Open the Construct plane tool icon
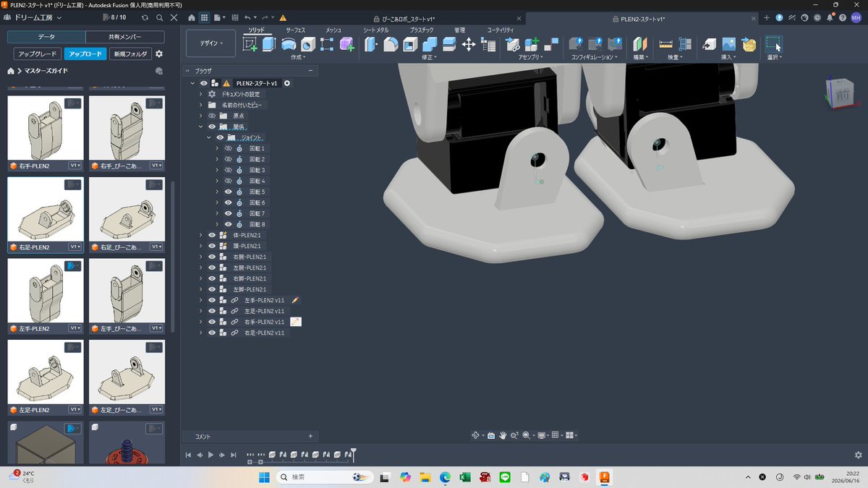The width and height of the screenshot is (868, 488). coord(640,44)
